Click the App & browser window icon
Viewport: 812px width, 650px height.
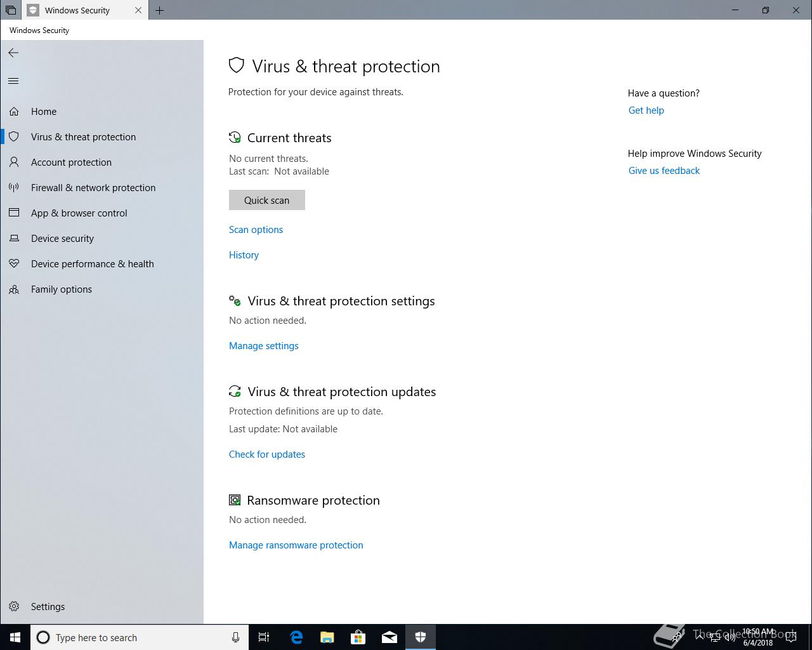click(14, 213)
